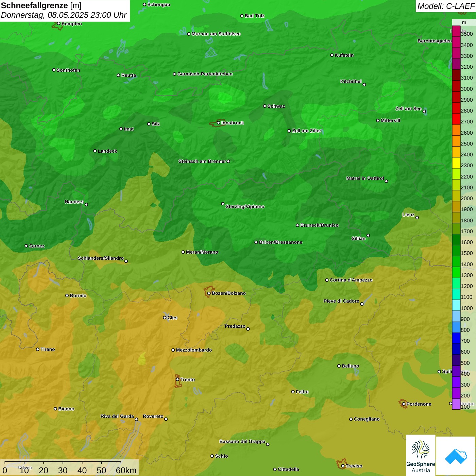The width and height of the screenshot is (476, 476).
Task: Click the Sillian city marker dot
Action: pos(368,235)
